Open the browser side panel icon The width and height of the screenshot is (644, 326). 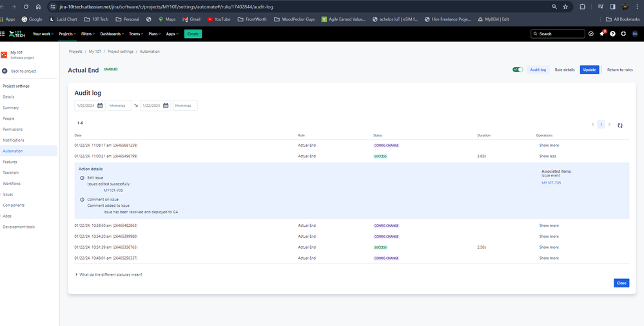coord(612,7)
